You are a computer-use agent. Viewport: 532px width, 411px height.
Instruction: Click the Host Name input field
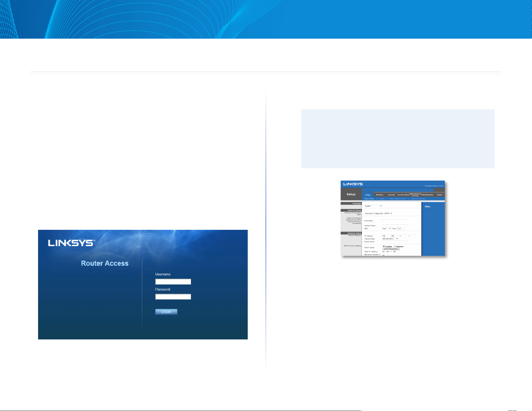pyautogui.click(x=395, y=221)
